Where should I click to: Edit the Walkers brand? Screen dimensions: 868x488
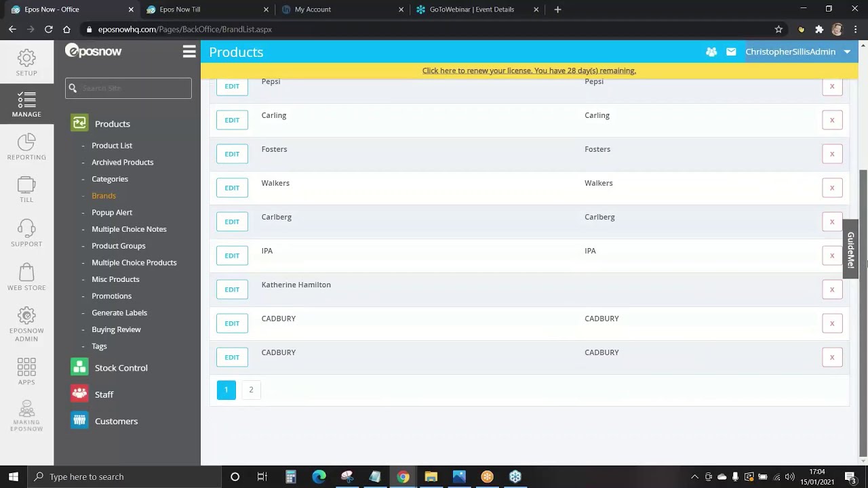tap(232, 188)
